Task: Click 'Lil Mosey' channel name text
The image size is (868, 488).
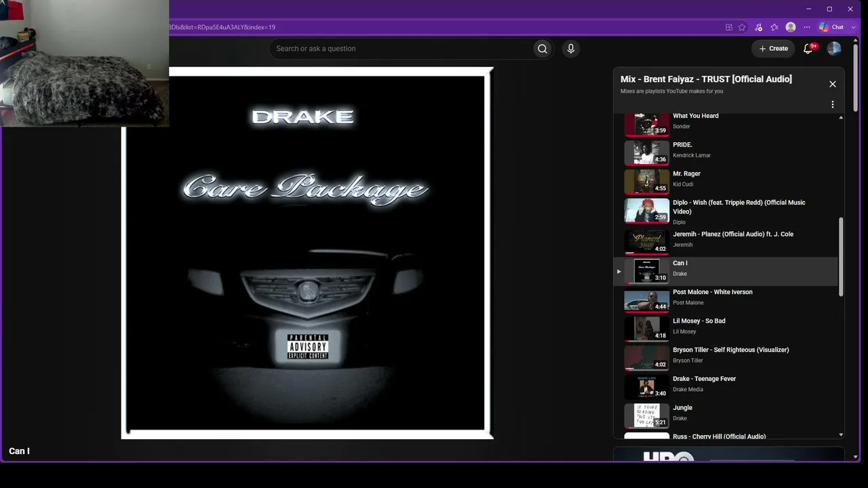Action: [x=684, y=332]
